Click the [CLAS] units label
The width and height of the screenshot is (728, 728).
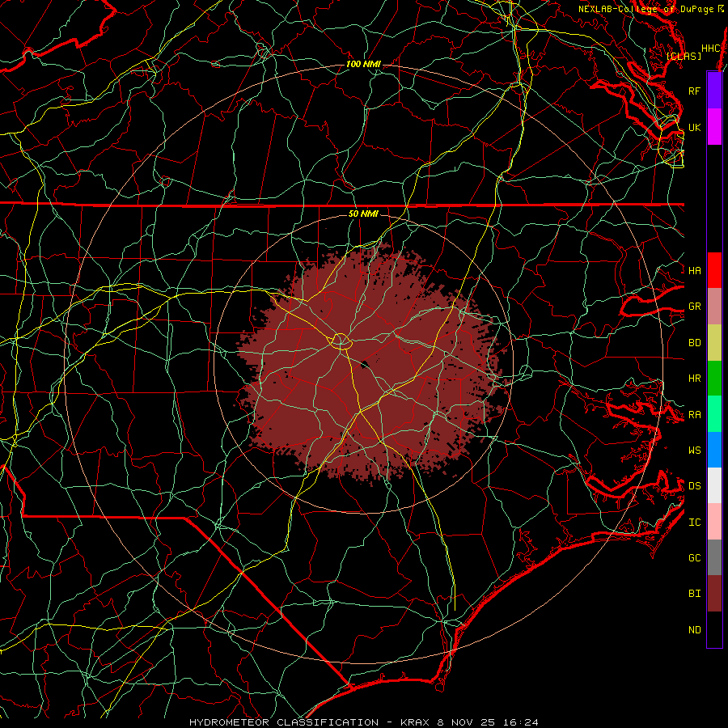[x=684, y=56]
